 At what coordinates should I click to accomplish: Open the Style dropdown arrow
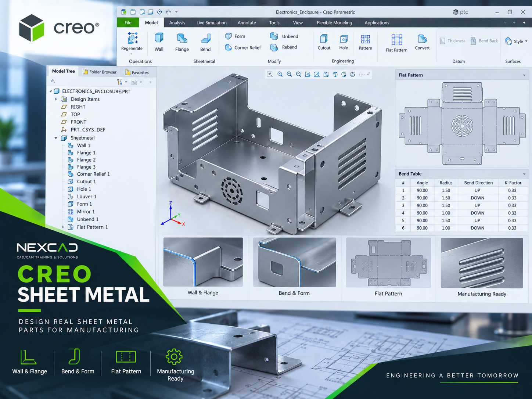[x=526, y=41]
